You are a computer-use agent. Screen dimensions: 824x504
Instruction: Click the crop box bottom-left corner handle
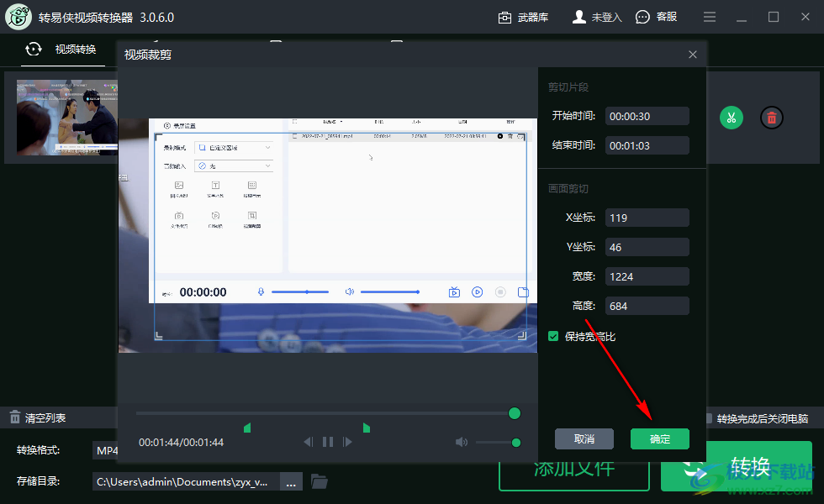click(x=159, y=335)
